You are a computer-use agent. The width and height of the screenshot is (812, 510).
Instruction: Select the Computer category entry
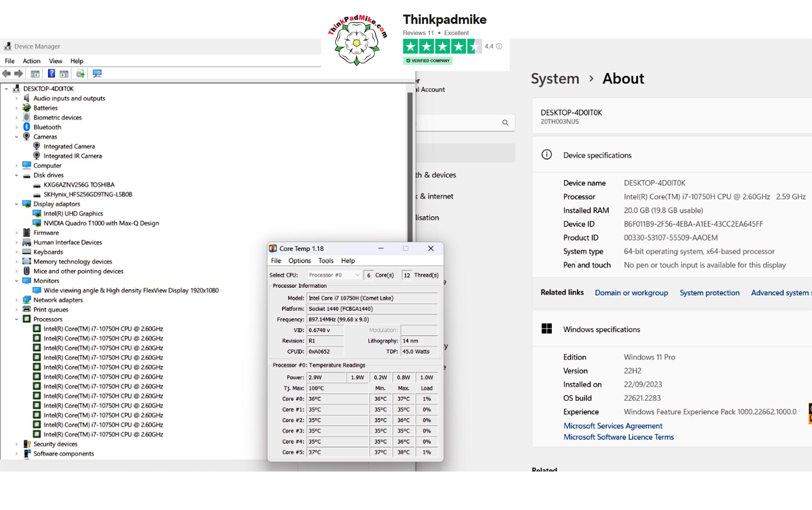47,165
